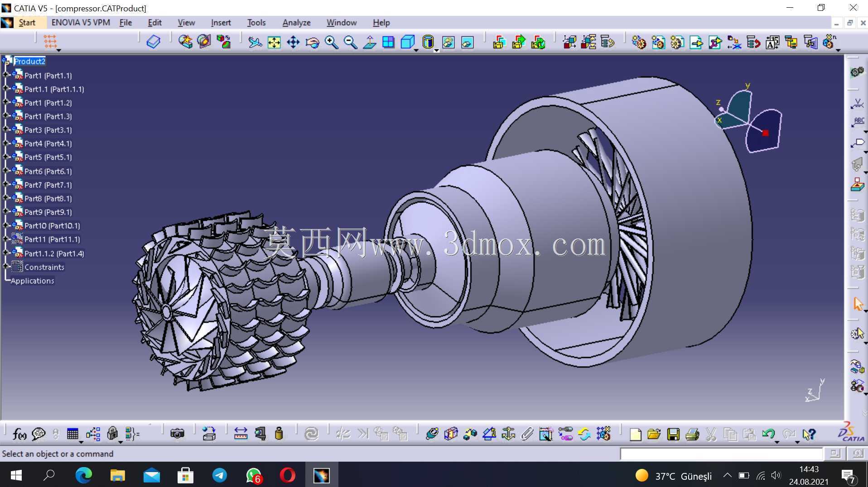This screenshot has width=868, height=487.
Task: Expand the Constraints tree node
Action: click(5, 267)
